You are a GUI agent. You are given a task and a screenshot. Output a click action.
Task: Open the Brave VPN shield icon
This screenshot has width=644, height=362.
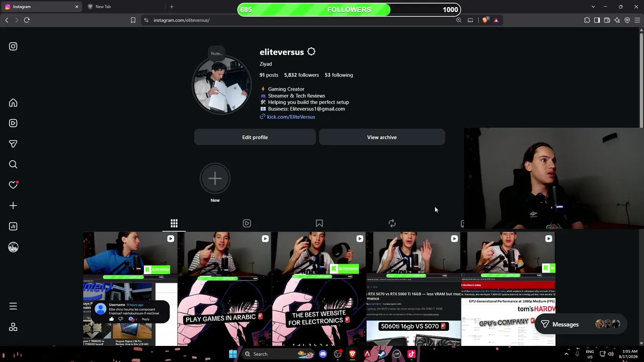click(x=627, y=20)
